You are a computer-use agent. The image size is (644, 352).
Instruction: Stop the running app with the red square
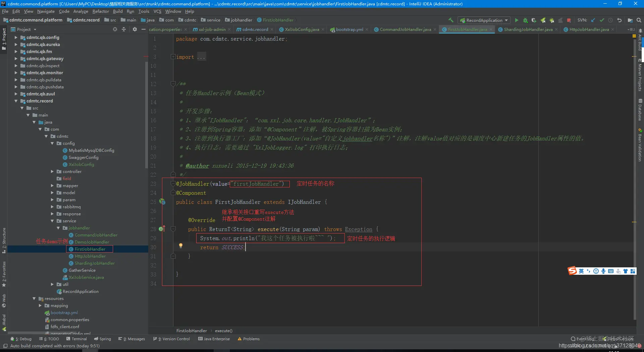569,20
